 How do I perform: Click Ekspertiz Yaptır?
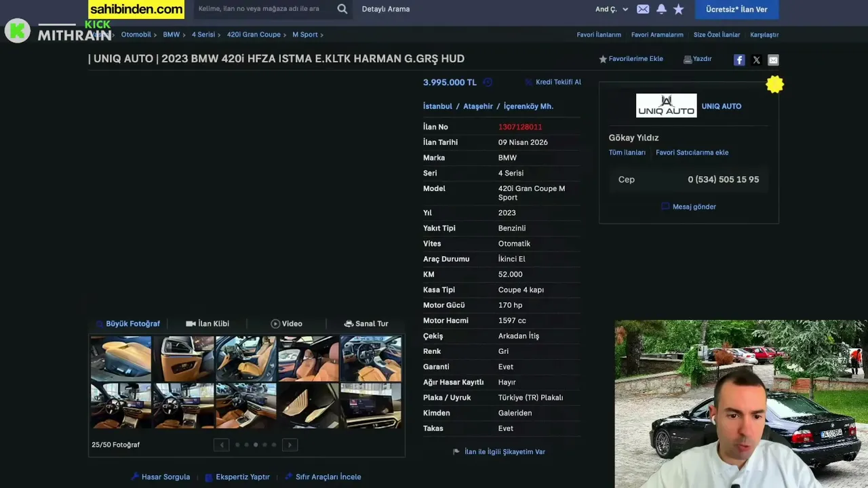point(237,476)
